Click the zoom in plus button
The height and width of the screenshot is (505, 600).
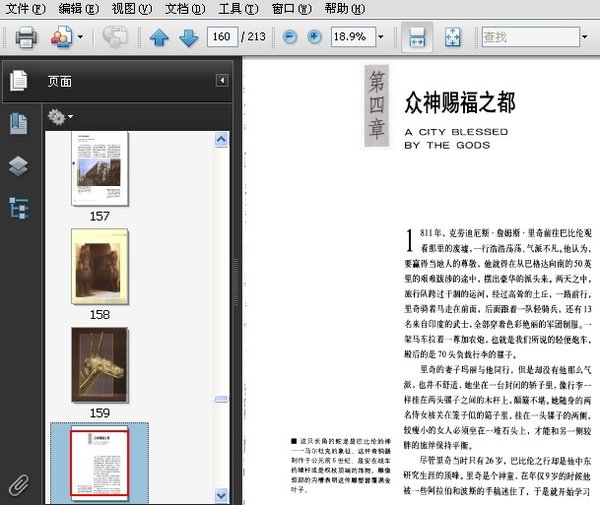click(314, 38)
